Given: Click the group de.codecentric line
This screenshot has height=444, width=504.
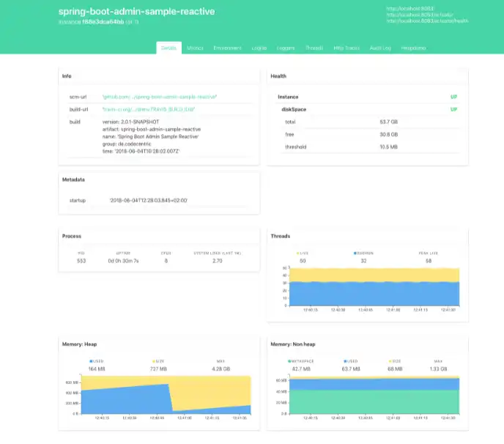Looking at the screenshot, I should (127, 144).
